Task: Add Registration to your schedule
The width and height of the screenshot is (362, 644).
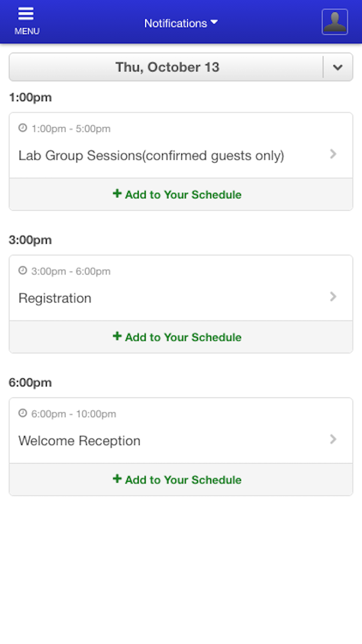Action: point(181,337)
